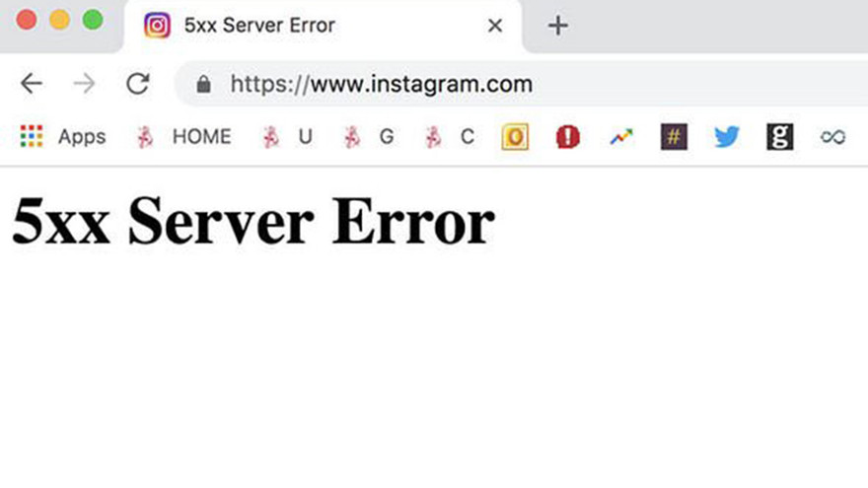
Task: Open the red exclamation bookmark icon
Action: pyautogui.click(x=568, y=137)
